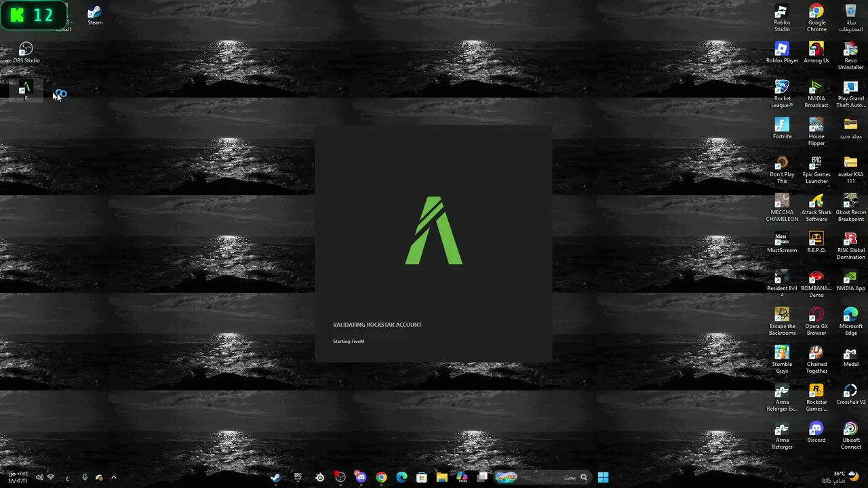Open File Explorer from the taskbar
Image resolution: width=868 pixels, height=488 pixels.
point(441,478)
